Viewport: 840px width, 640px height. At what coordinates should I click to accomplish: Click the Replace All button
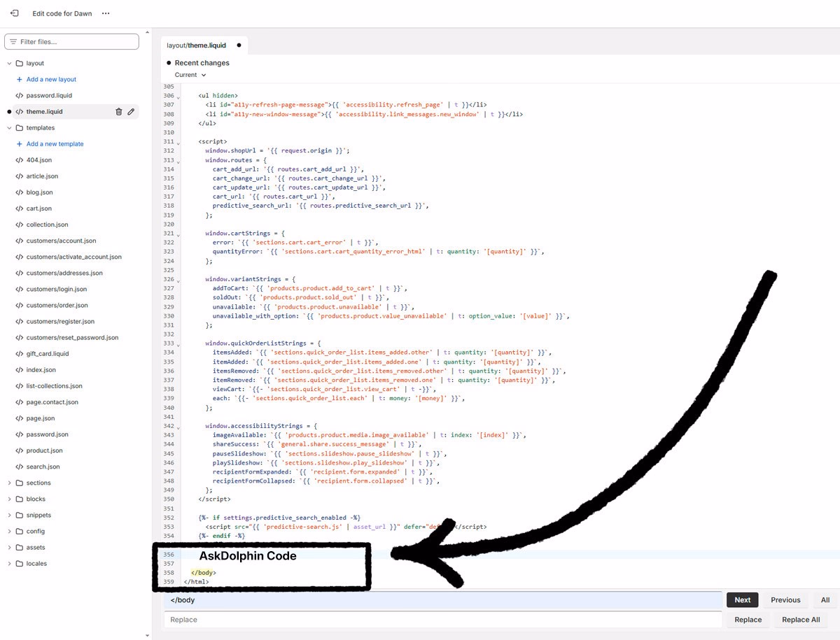click(x=801, y=619)
